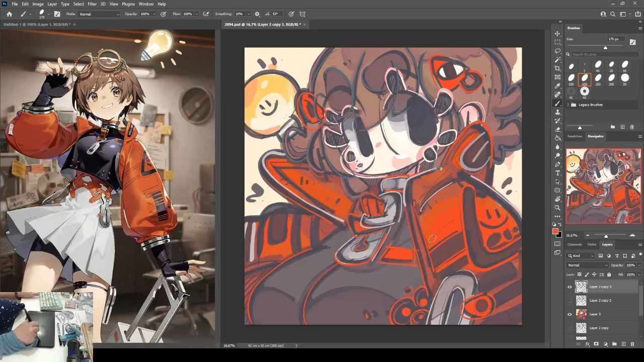
Task: Open the Opacity dropdown in options bar
Action: (154, 14)
